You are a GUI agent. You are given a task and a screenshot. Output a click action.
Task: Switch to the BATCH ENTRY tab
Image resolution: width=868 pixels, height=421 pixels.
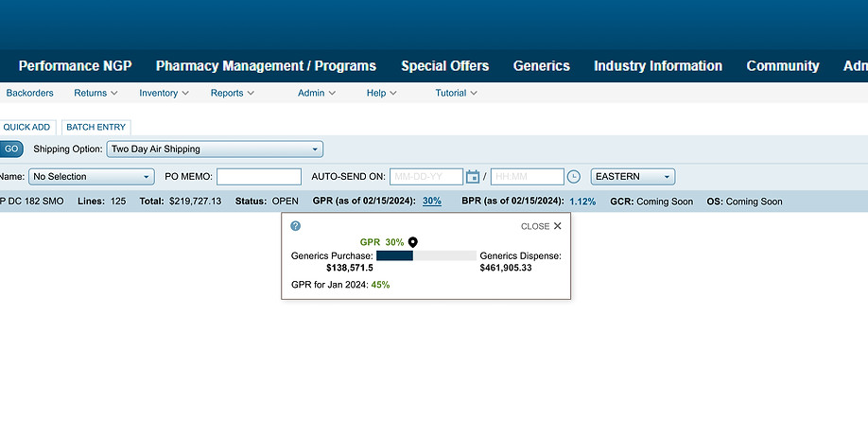pos(96,128)
